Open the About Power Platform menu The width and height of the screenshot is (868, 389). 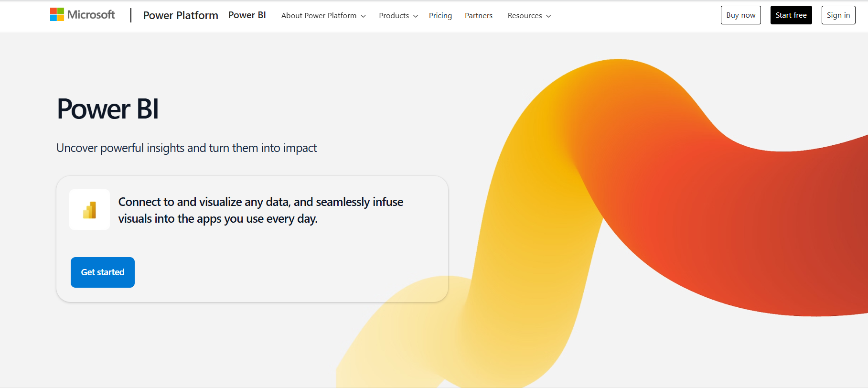coord(319,16)
